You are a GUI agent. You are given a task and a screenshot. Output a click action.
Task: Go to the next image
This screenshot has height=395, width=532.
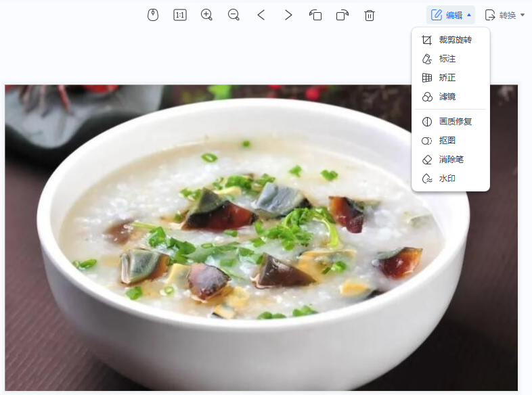click(x=288, y=15)
